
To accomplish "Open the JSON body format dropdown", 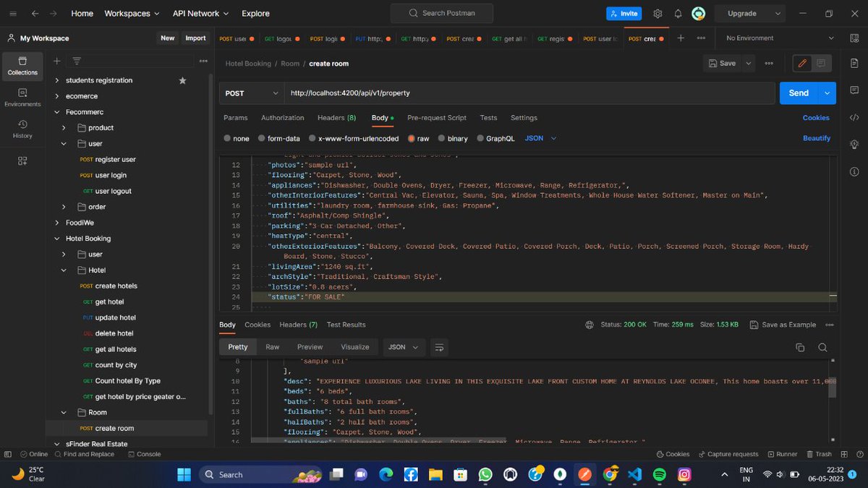I will tap(541, 138).
